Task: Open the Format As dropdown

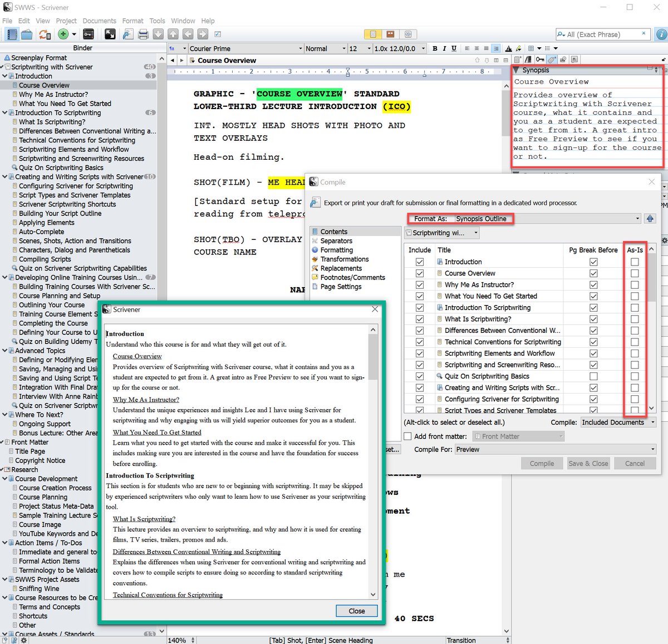Action: click(x=548, y=219)
